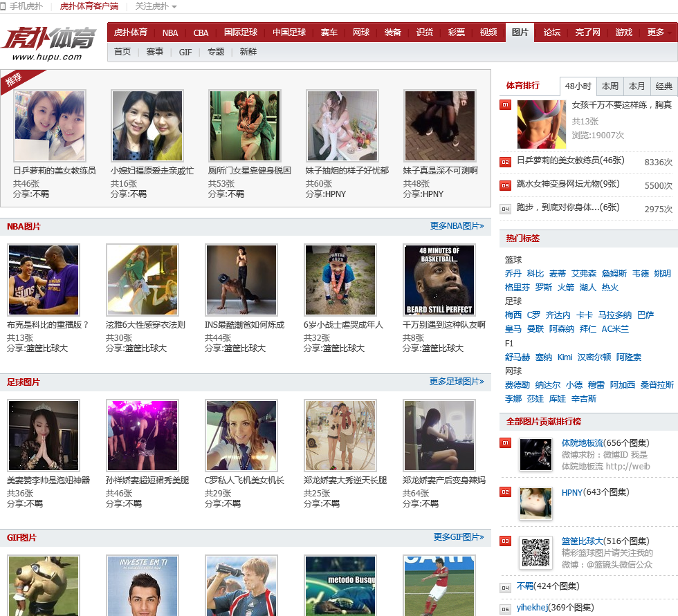
Task: Open the 48 Minutes of Basketball thumbnail
Action: (x=439, y=280)
